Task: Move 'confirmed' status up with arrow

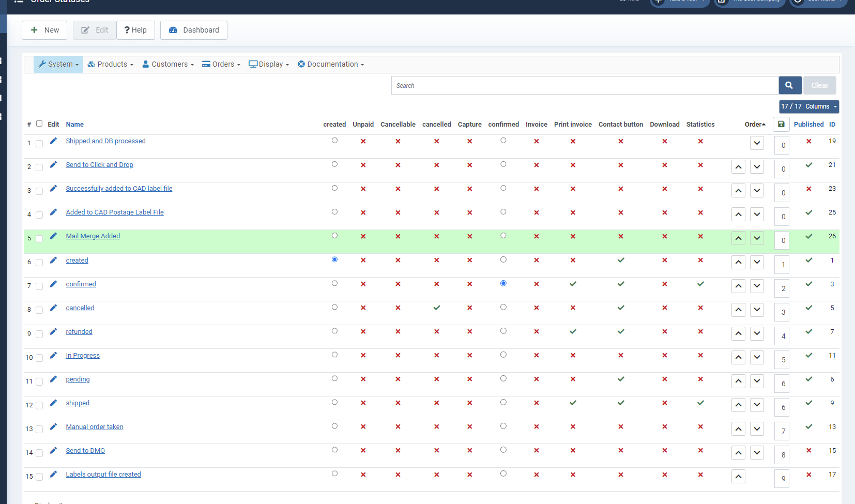Action: [x=738, y=286]
